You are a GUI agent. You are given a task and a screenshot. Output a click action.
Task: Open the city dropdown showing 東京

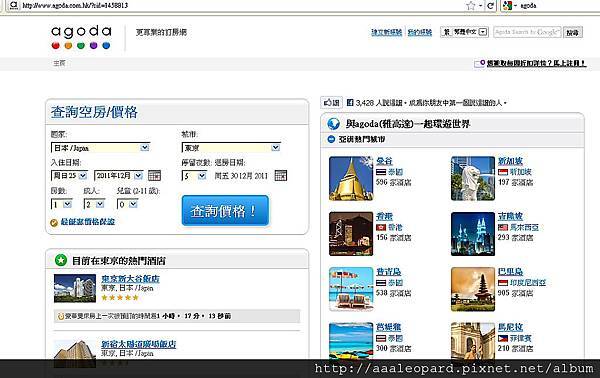tap(231, 148)
